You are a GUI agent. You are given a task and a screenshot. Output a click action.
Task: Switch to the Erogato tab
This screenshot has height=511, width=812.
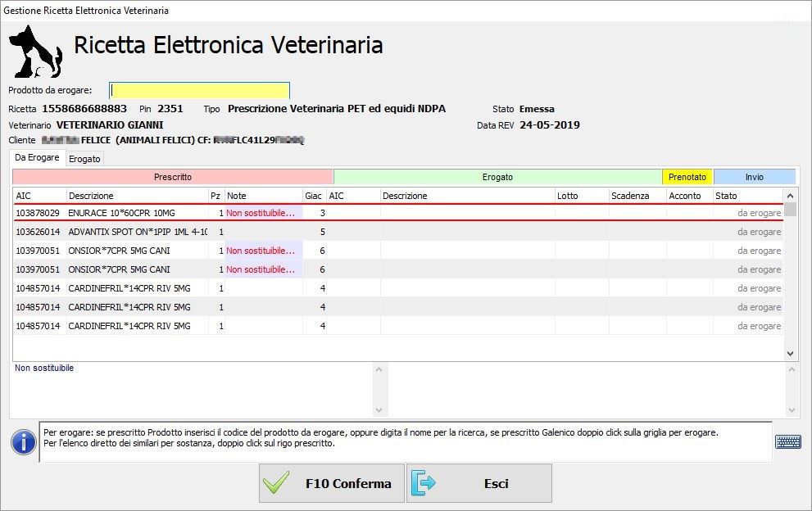[84, 159]
